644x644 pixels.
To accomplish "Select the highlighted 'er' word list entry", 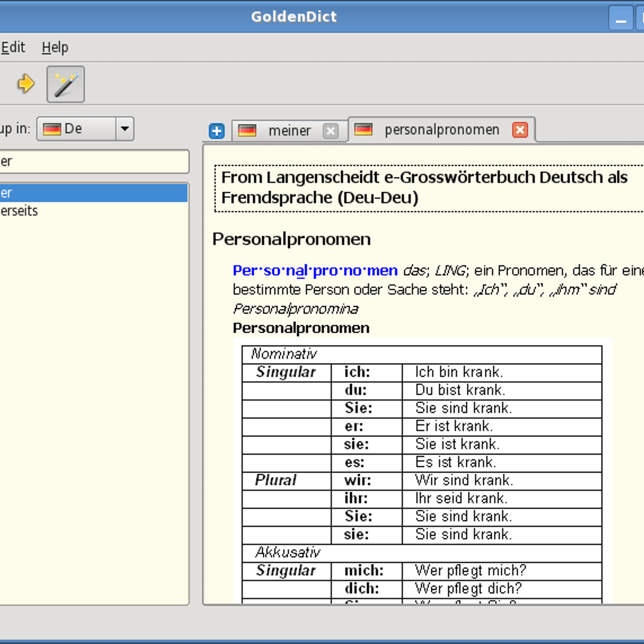I will coord(93,193).
